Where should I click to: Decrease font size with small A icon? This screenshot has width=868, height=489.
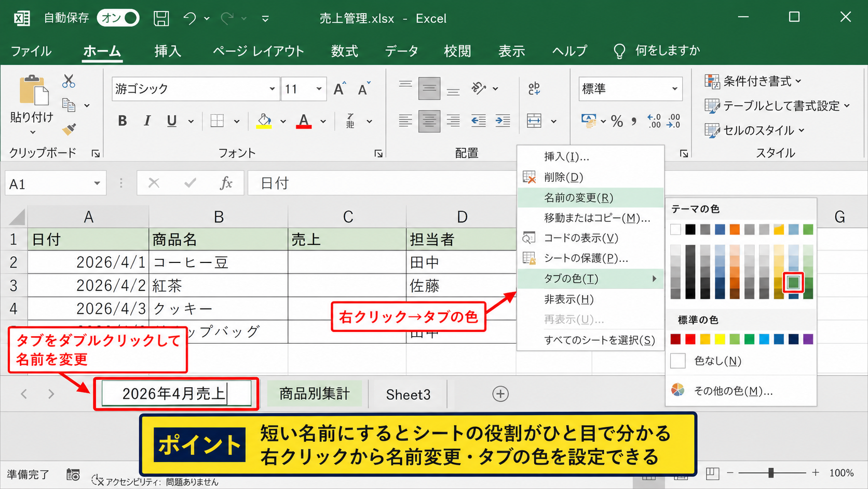click(x=364, y=89)
